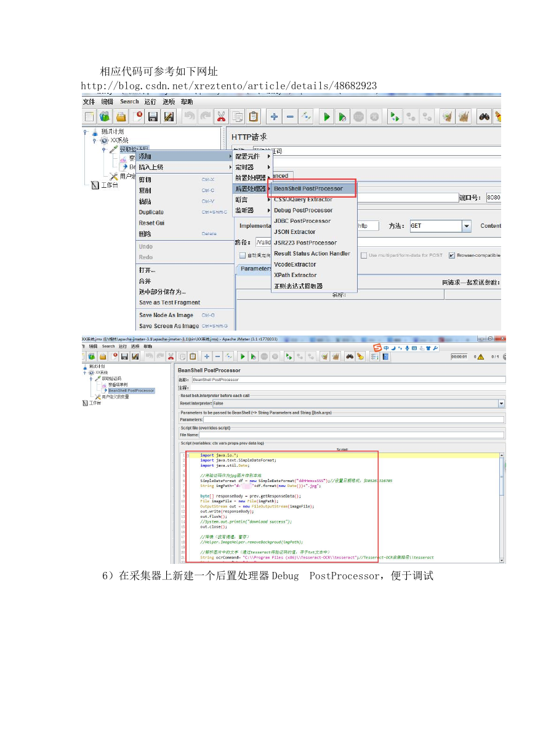Click the Clear broom icon in HTTP请求 window
The image size is (535, 756).
[x=448, y=116]
